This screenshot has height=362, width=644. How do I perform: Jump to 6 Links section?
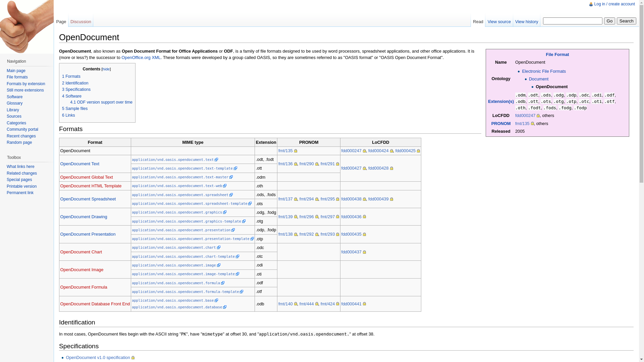click(x=68, y=115)
